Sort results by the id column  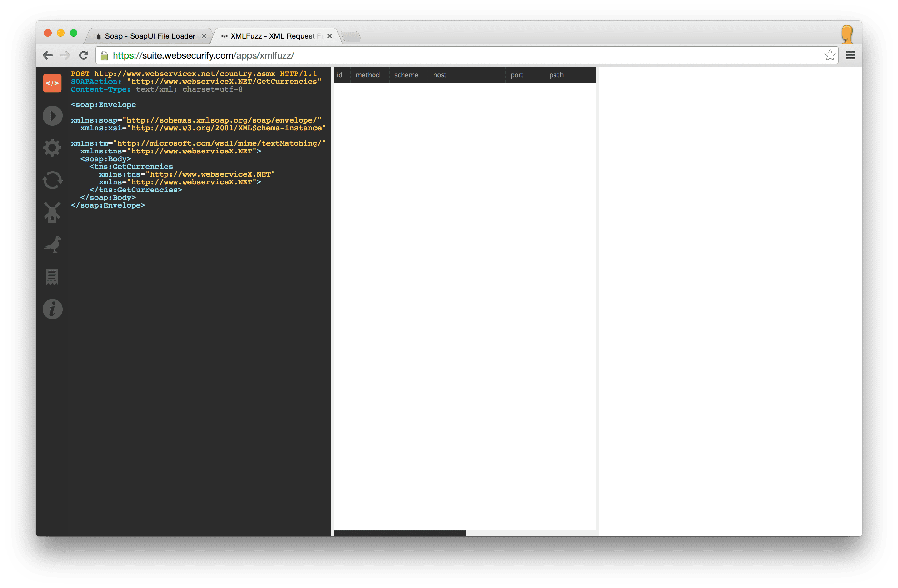click(339, 75)
